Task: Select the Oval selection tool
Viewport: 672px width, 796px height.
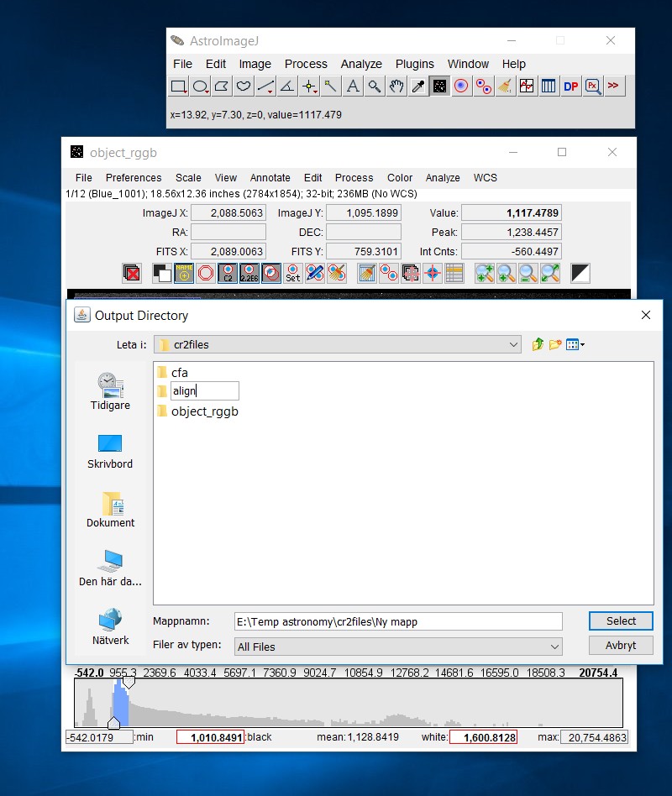Action: tap(200, 86)
